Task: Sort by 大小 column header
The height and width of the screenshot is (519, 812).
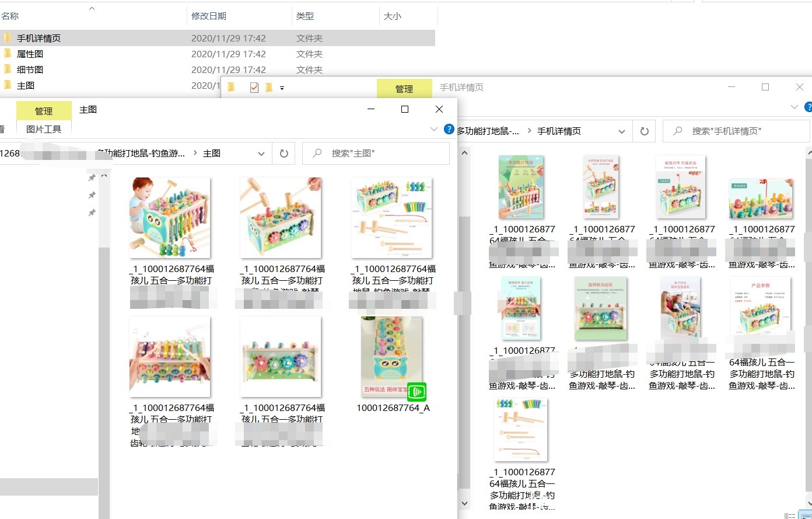Action: coord(393,16)
